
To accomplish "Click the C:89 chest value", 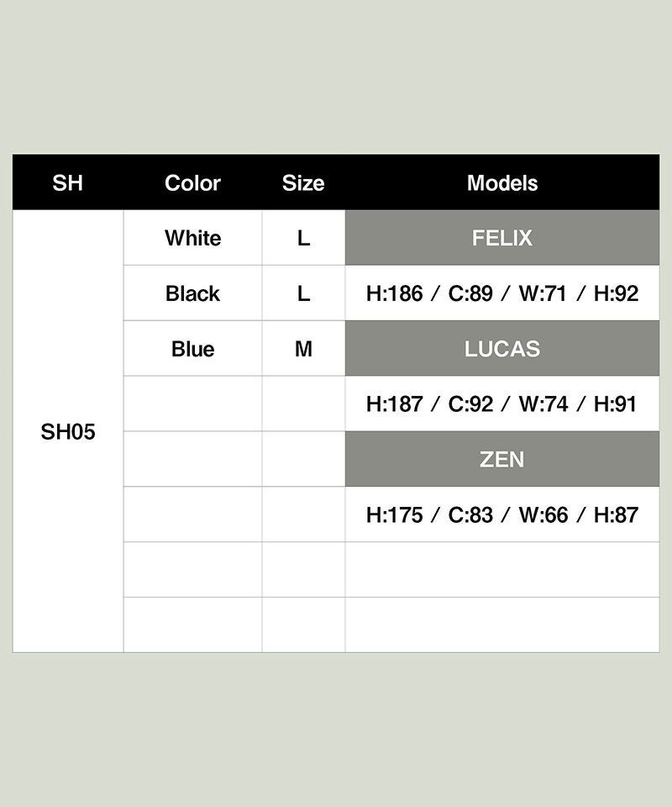I will [x=470, y=293].
